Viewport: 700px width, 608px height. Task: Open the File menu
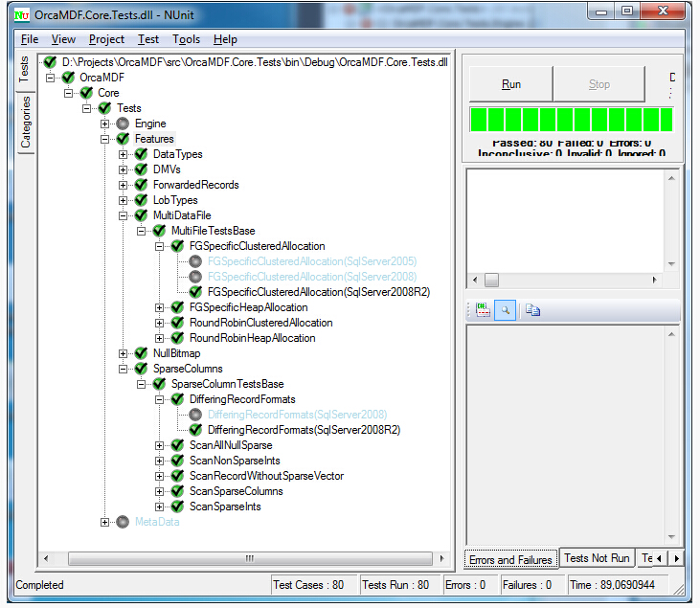coord(30,39)
